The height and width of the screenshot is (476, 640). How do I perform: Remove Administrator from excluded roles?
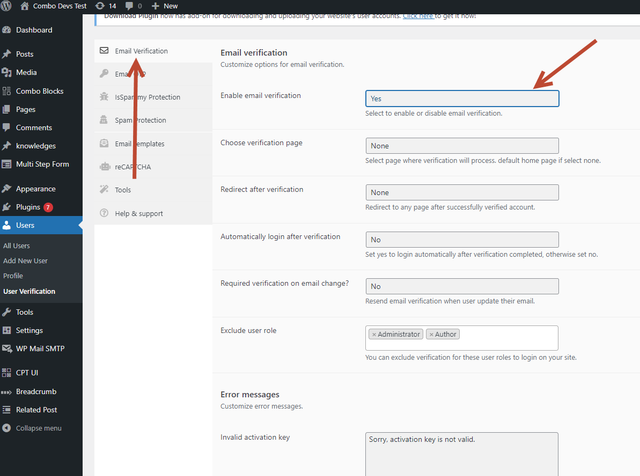click(373, 334)
